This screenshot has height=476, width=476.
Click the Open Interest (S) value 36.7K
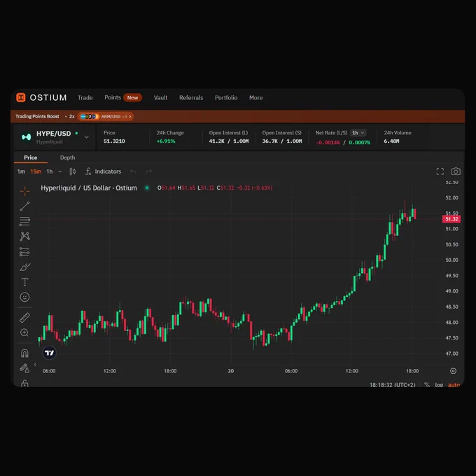coord(270,141)
